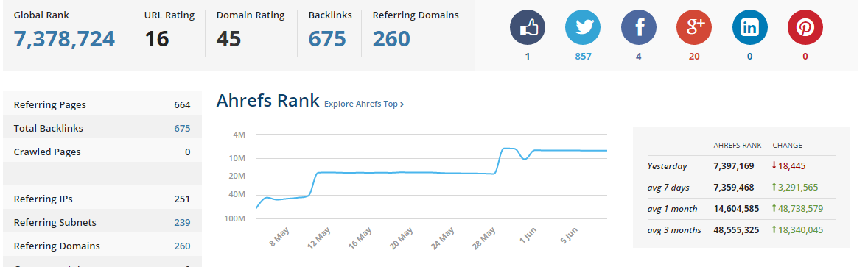Click the avg 3 months rank 48,555,325

735,230
